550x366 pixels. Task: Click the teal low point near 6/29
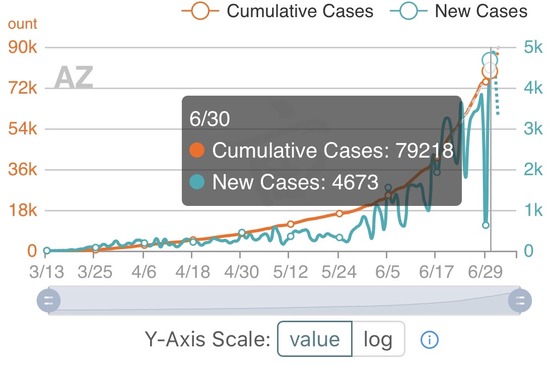[485, 225]
